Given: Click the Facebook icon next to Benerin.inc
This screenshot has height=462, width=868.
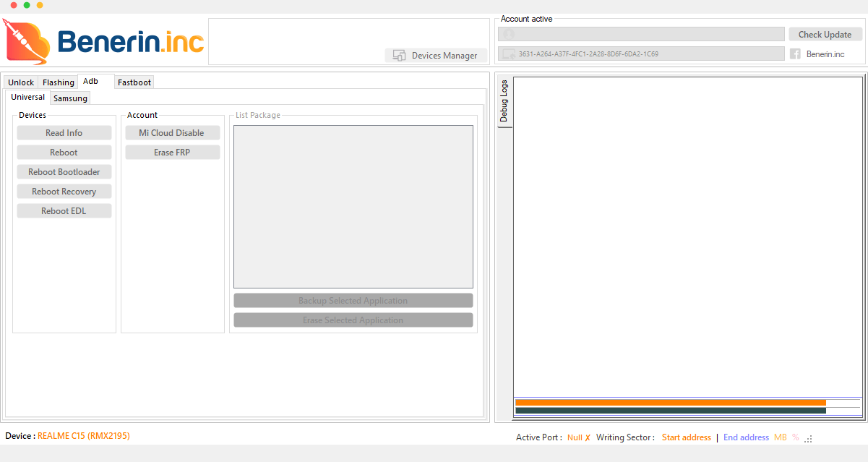Looking at the screenshot, I should point(795,54).
